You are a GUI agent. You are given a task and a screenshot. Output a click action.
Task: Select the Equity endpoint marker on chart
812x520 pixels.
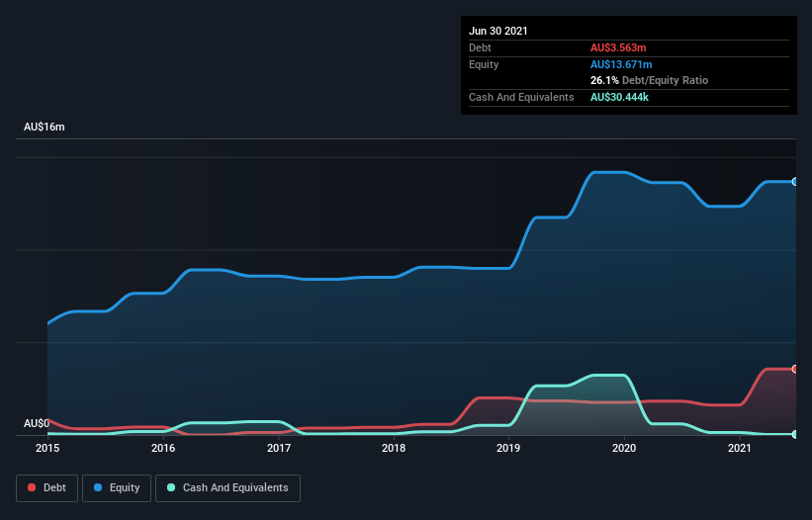tap(795, 182)
